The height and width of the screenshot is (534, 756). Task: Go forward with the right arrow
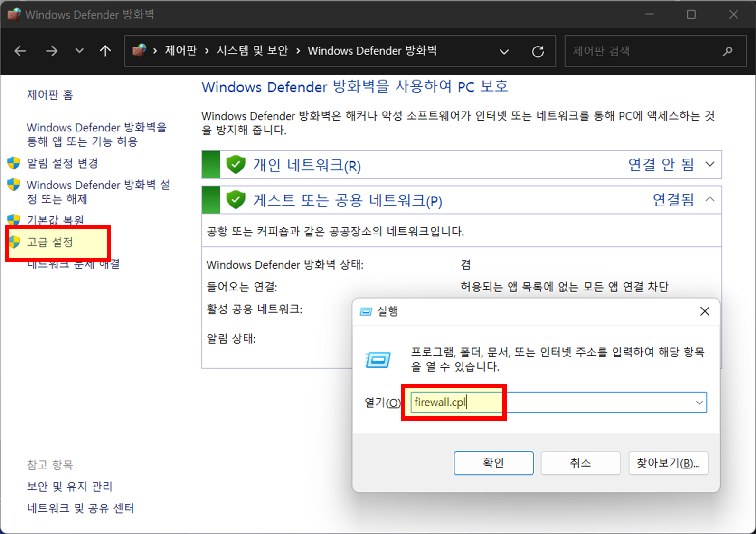[x=51, y=51]
